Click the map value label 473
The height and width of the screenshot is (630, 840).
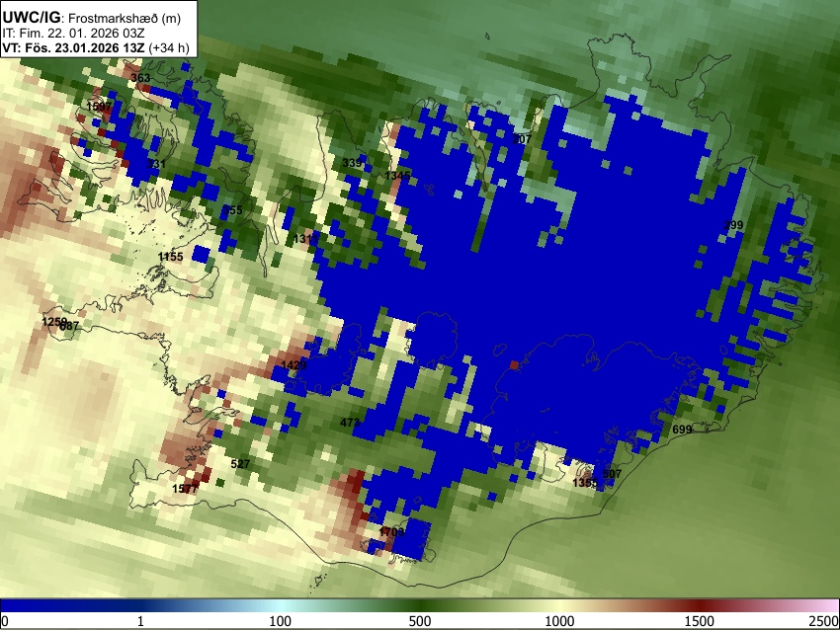(x=350, y=423)
